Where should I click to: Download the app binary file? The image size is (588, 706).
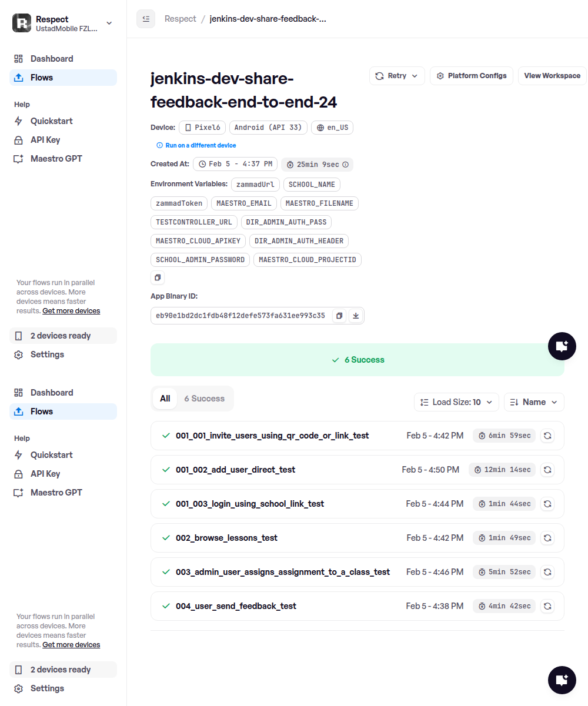355,316
